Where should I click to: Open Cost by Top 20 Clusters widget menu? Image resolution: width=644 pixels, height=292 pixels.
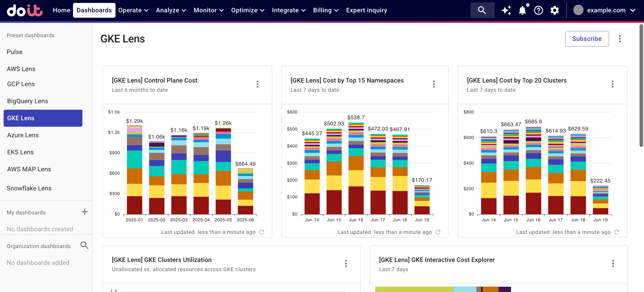click(612, 84)
